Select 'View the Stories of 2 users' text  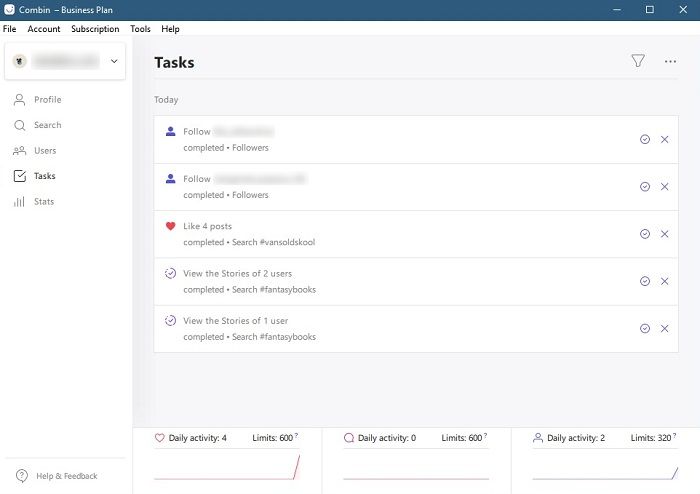point(238,274)
